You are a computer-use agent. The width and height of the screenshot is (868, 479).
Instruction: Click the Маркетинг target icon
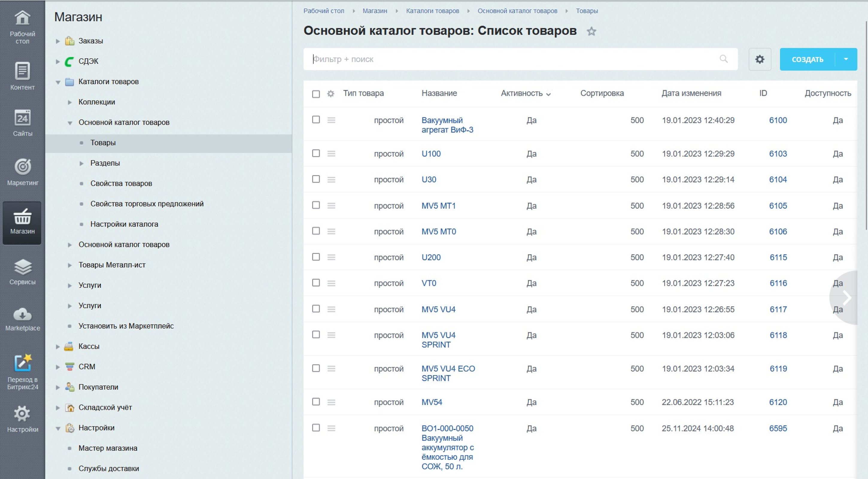click(x=22, y=167)
